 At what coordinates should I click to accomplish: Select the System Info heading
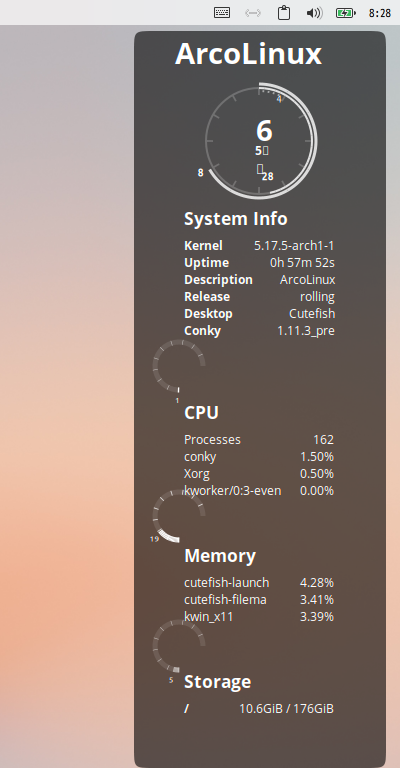tap(235, 219)
